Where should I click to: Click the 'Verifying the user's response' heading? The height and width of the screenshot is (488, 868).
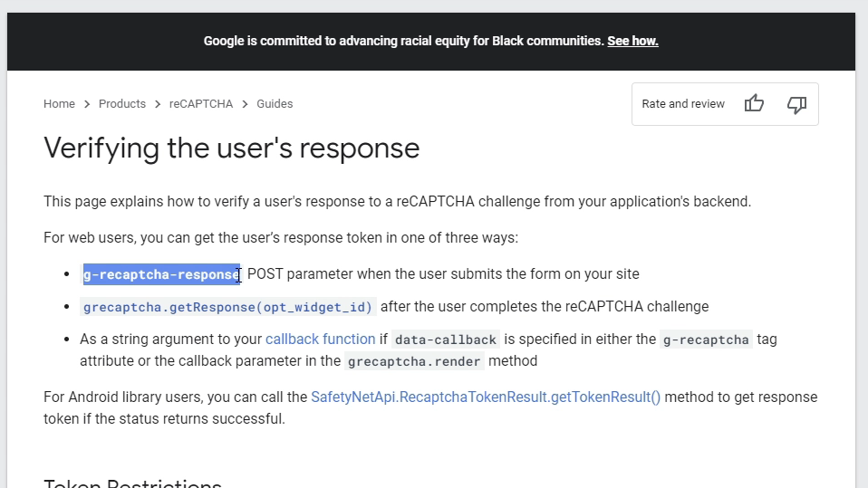(x=231, y=148)
